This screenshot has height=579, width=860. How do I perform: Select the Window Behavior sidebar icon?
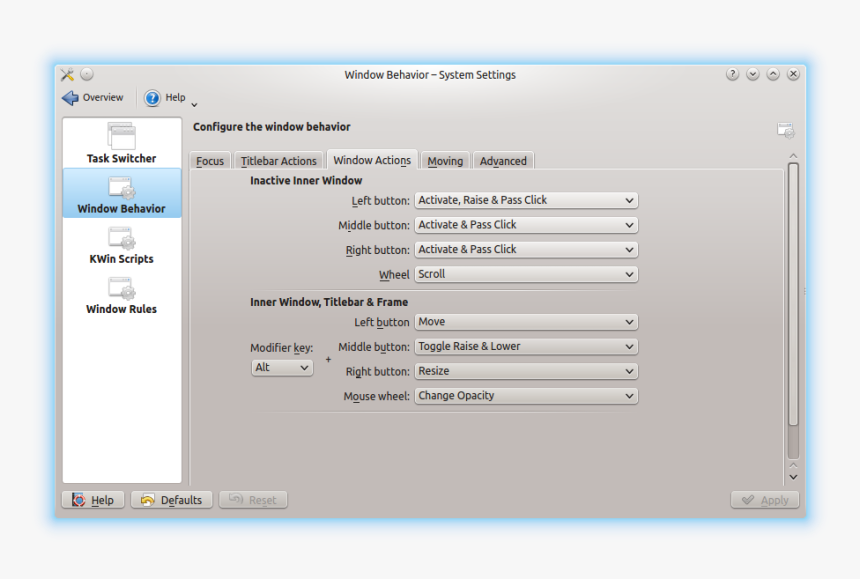[121, 188]
